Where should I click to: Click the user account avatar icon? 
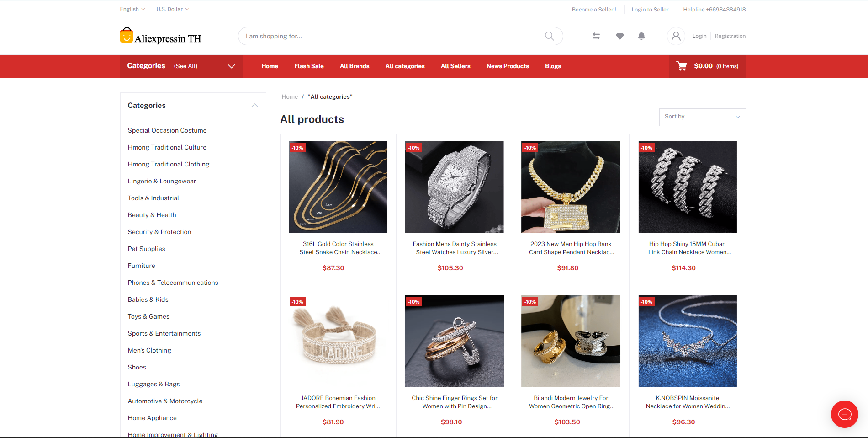point(676,36)
